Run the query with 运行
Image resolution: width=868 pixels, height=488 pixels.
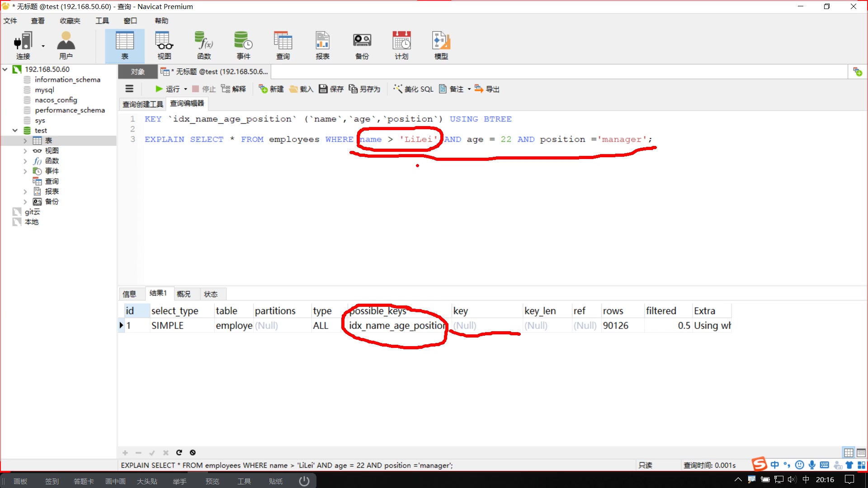[x=167, y=89]
